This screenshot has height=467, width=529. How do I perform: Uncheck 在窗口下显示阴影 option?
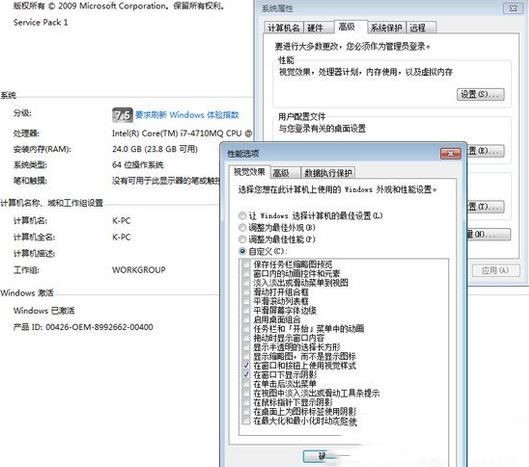point(246,375)
